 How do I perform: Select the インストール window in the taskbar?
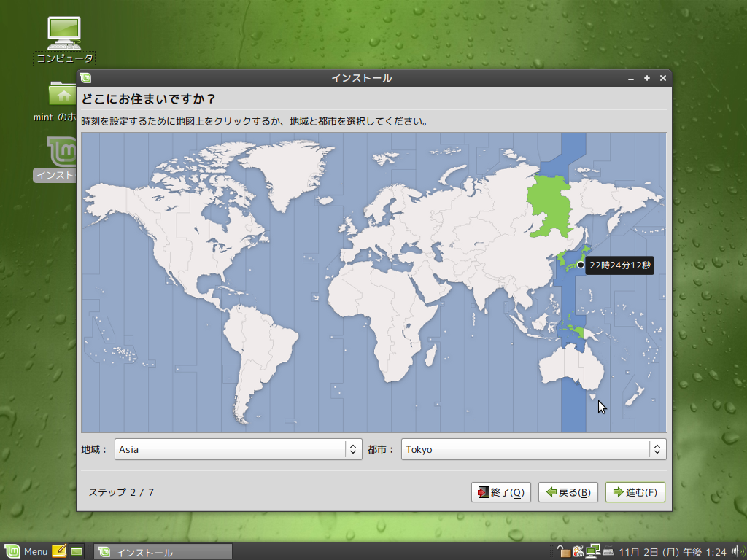point(163,552)
